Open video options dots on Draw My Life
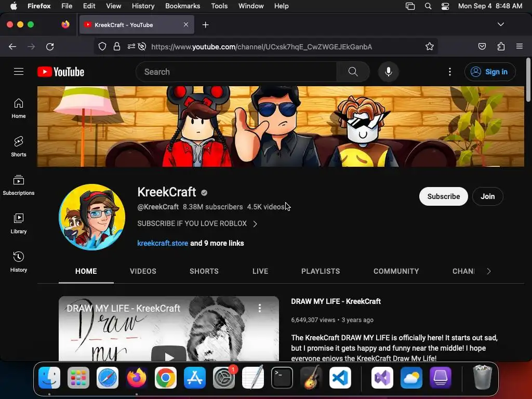Screen dimensions: 532x399 [x=260, y=308]
